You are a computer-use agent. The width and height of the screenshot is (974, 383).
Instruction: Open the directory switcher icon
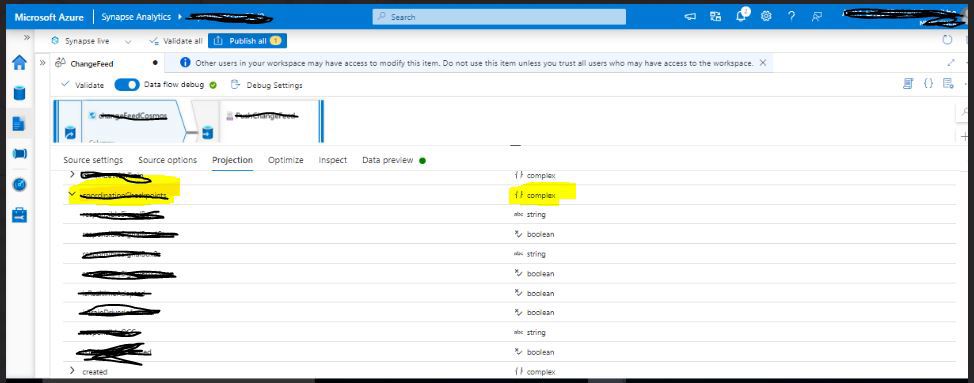[x=716, y=17]
